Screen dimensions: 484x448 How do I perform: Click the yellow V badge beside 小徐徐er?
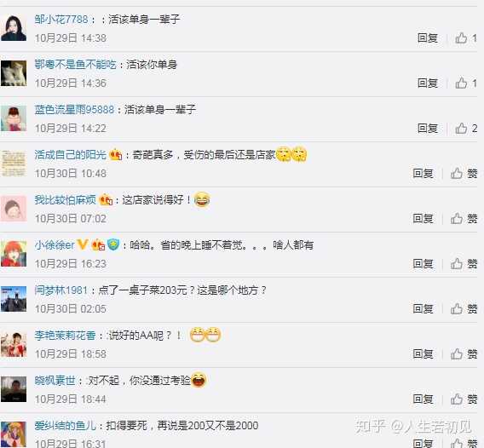coord(83,244)
